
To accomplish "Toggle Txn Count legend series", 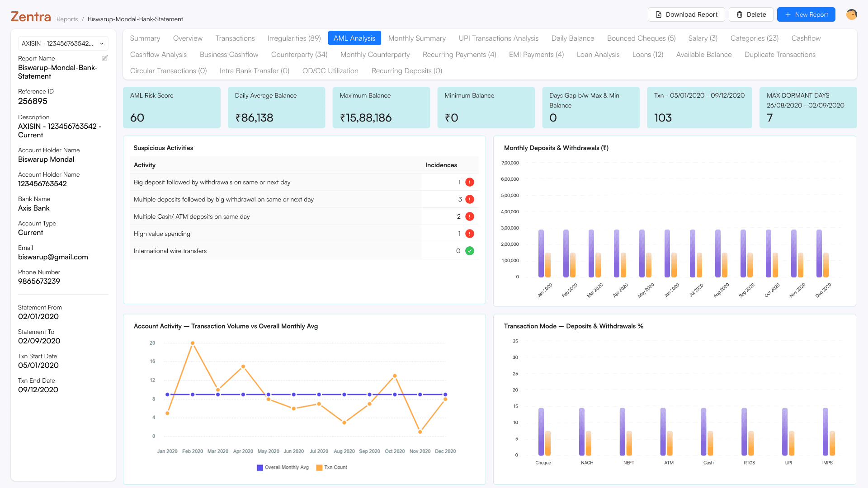I will 332,468.
